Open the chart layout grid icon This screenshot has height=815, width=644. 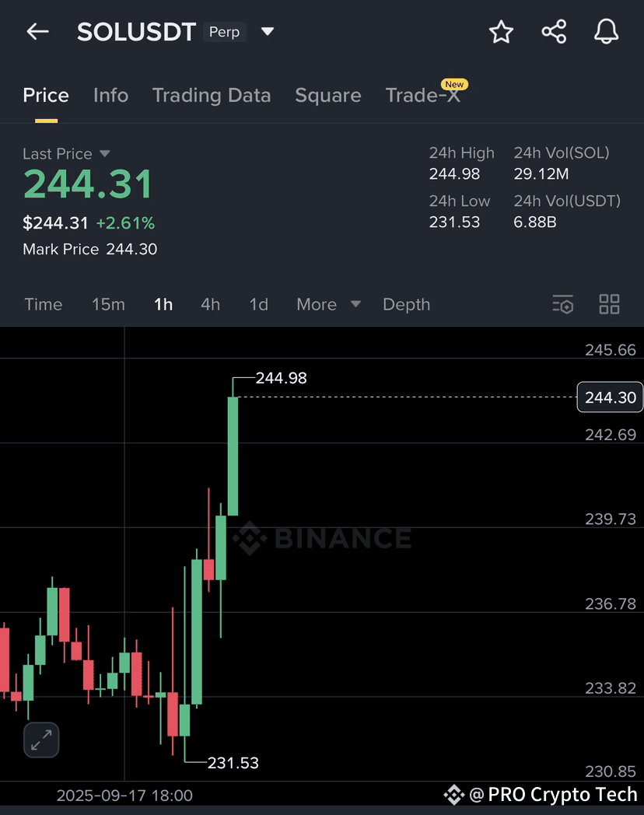609,304
